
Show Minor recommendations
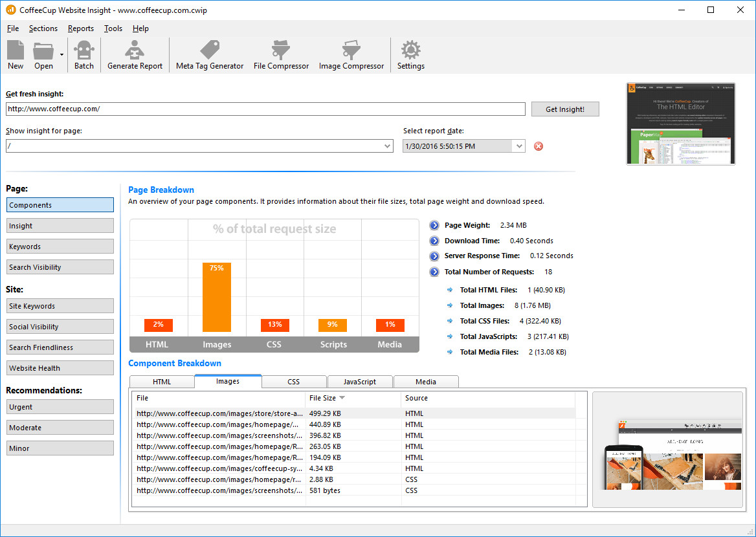(60, 448)
